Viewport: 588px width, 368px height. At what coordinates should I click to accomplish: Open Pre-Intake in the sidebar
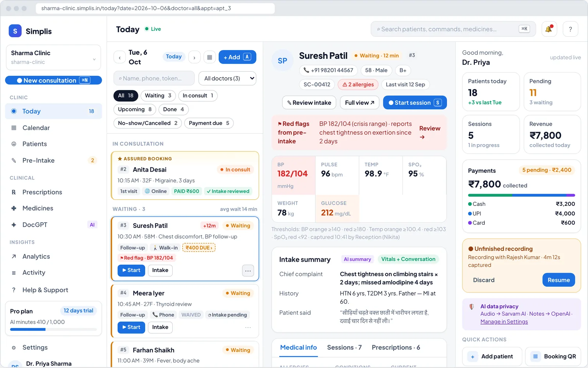[x=53, y=160]
